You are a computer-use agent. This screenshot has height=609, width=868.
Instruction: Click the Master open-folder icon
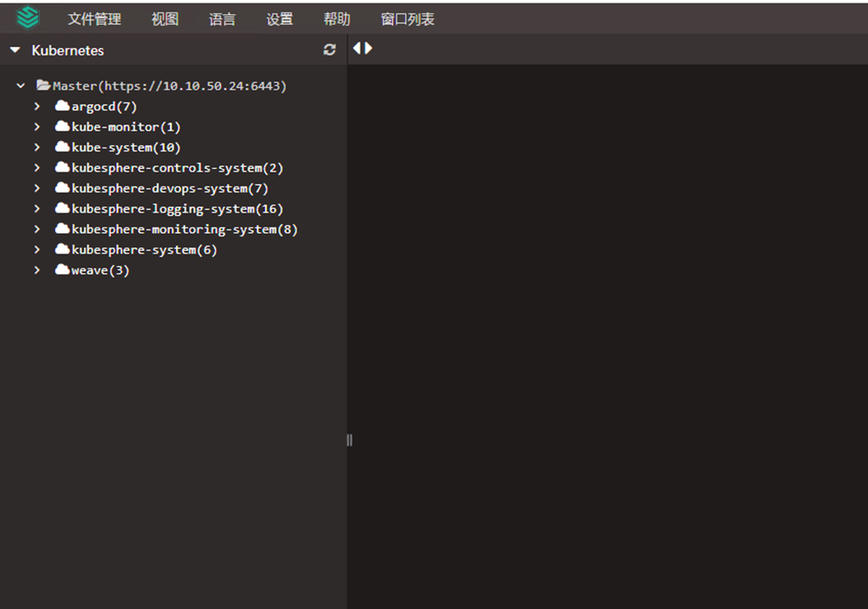44,84
